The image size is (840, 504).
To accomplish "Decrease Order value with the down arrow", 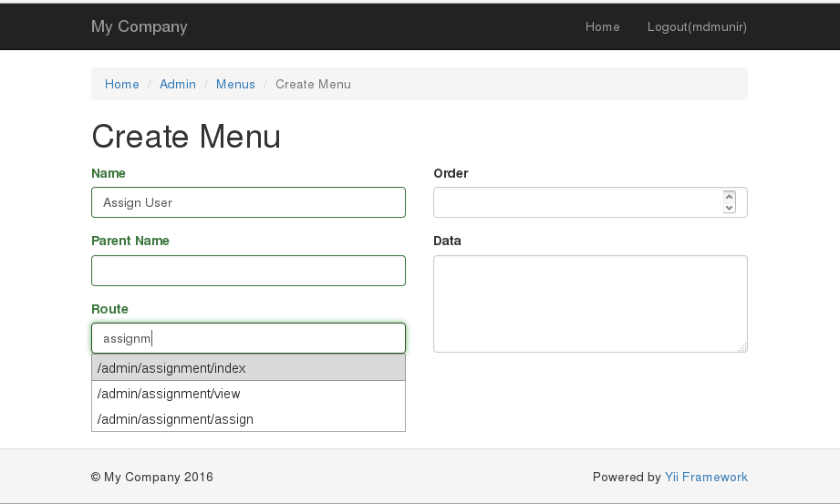I will click(x=729, y=208).
